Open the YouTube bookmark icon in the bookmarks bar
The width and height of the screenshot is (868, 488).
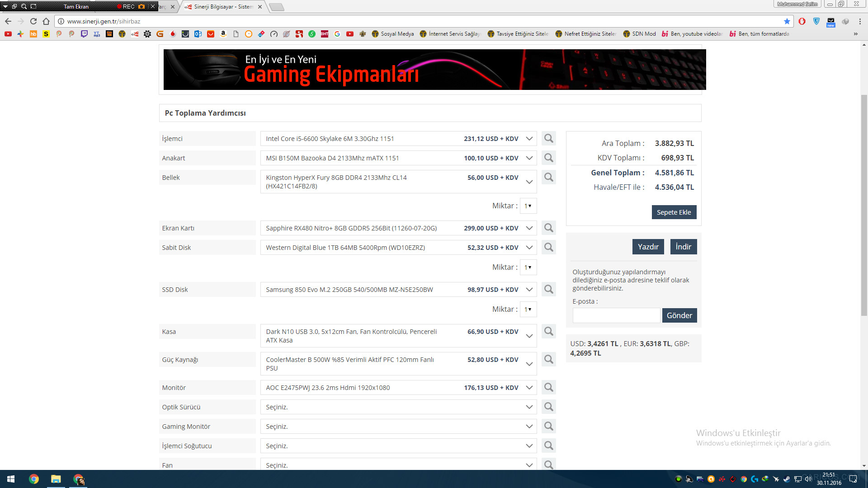(8, 34)
